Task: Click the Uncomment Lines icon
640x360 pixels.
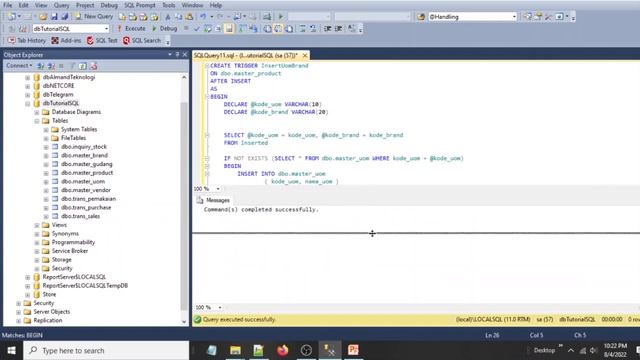Action: (x=313, y=29)
